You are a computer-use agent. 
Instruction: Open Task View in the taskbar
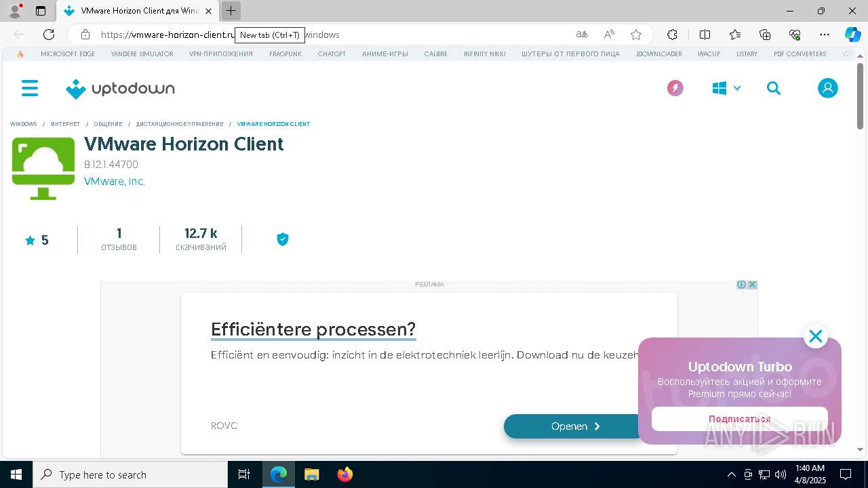tap(244, 474)
